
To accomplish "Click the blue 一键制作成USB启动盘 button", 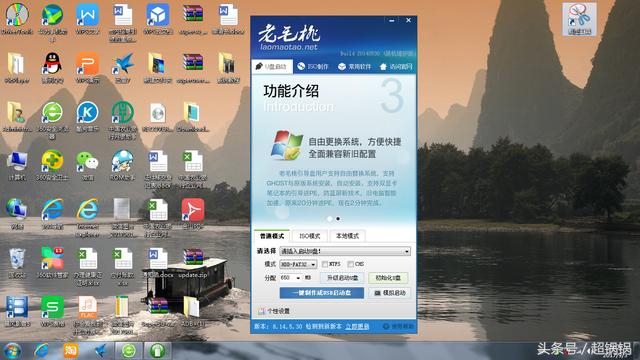I will (x=322, y=293).
